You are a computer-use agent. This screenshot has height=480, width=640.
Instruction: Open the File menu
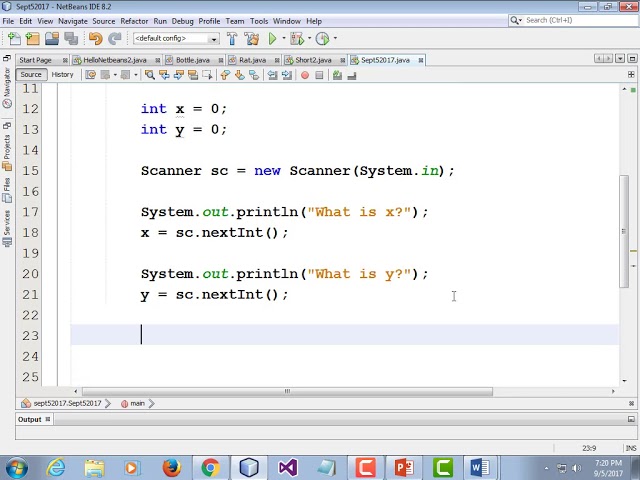[8, 21]
